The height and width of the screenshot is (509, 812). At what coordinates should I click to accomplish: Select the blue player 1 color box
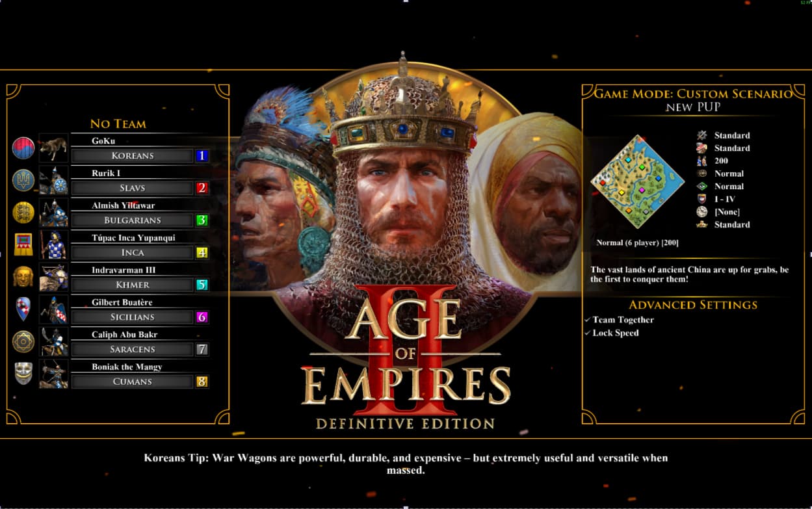pos(202,156)
